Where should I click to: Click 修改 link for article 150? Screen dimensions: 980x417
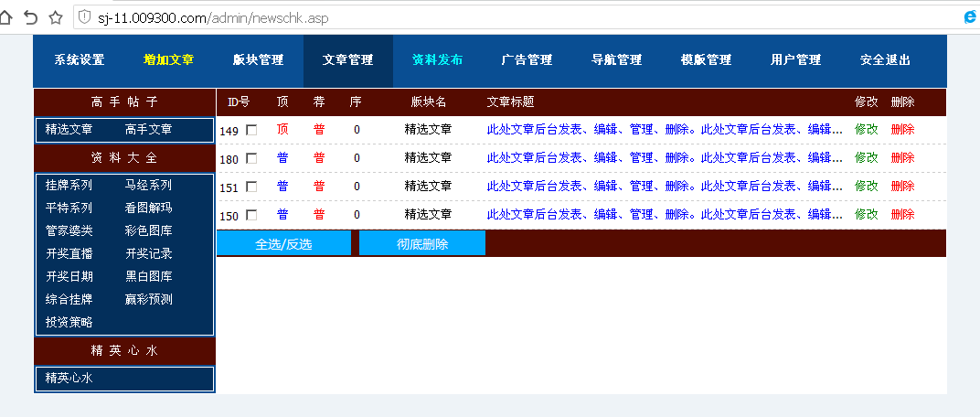[x=867, y=214]
